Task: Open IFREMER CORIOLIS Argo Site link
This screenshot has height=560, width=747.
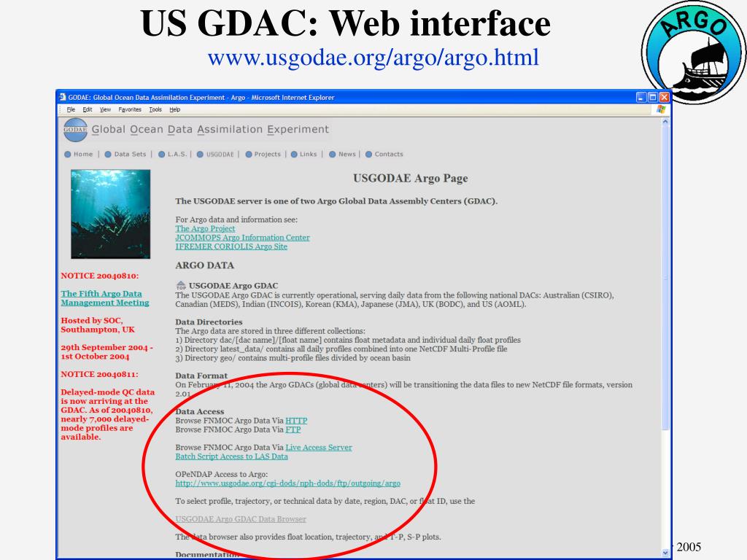Action: coord(231,246)
